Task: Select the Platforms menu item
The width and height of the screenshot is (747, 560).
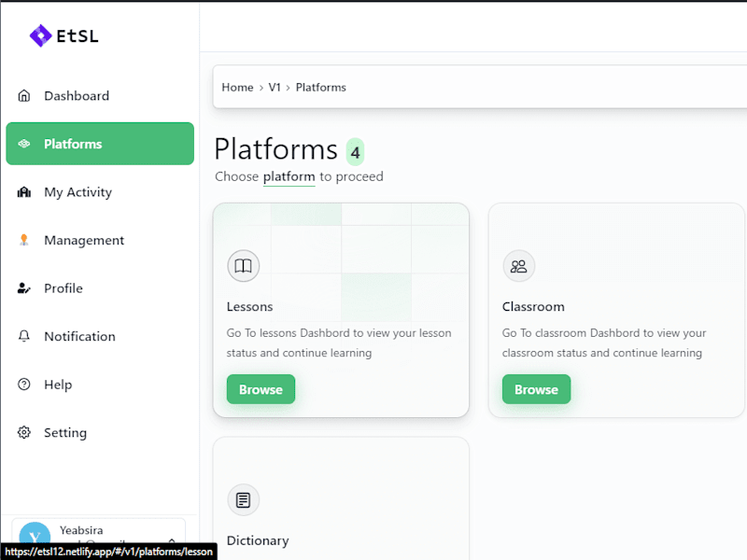Action: click(100, 144)
